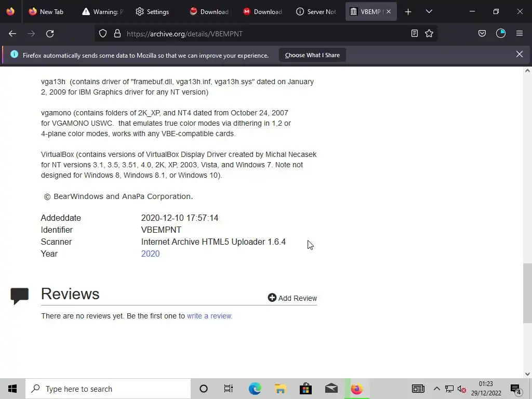Click the Firefox View icon in tab bar
Screen dimensions: 532x399
pos(10,11)
